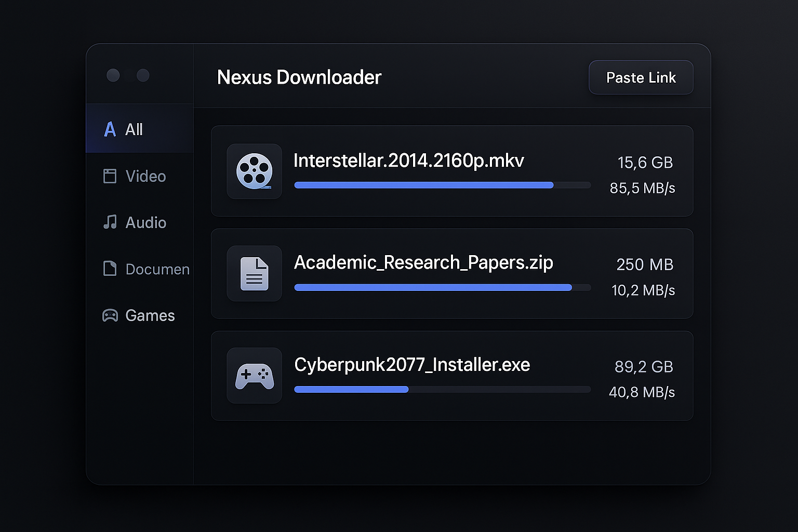
Task: Click the Video camera icon in the sidebar
Action: [x=110, y=176]
